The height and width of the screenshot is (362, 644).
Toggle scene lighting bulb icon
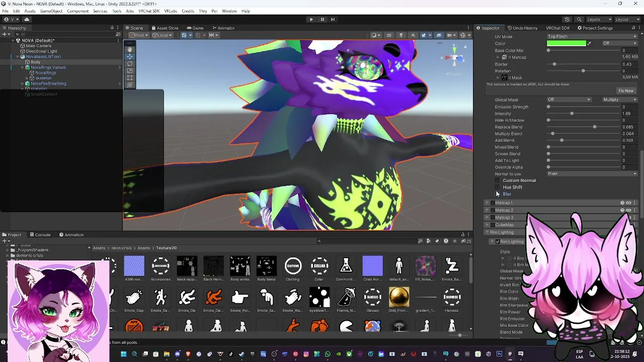[x=401, y=35]
